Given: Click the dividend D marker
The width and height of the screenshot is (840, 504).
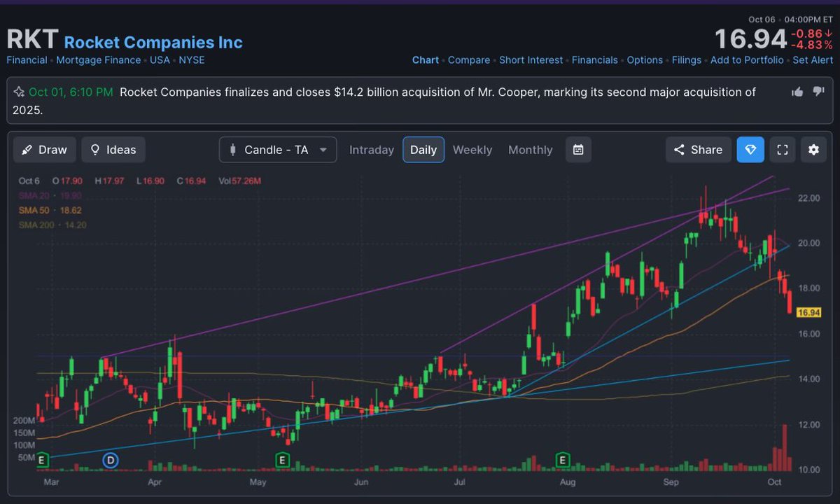Looking at the screenshot, I should (110, 460).
